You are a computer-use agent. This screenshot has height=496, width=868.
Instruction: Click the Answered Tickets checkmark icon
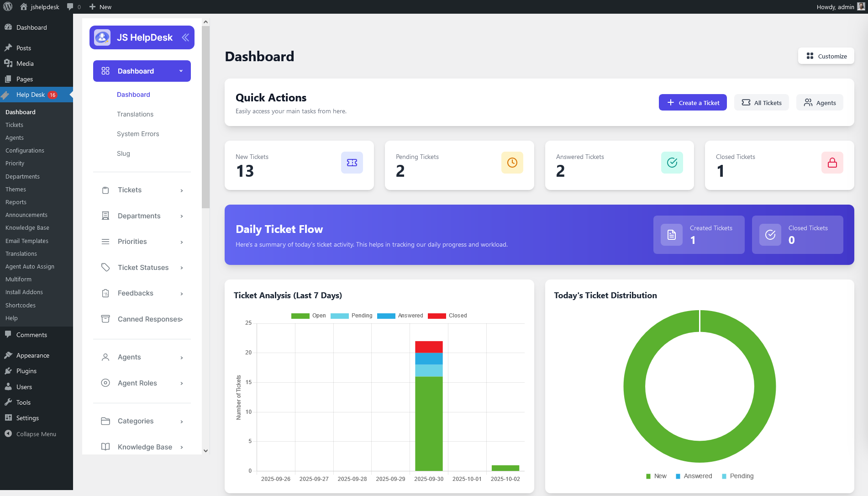pos(672,163)
